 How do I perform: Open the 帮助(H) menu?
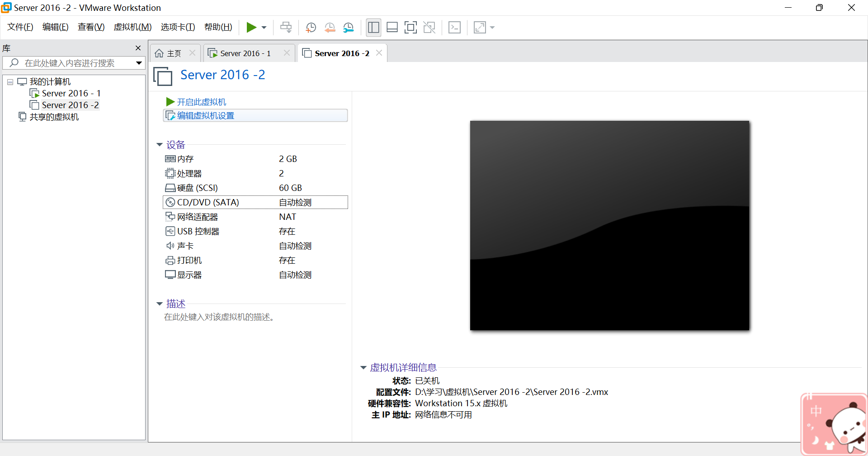[x=218, y=27]
